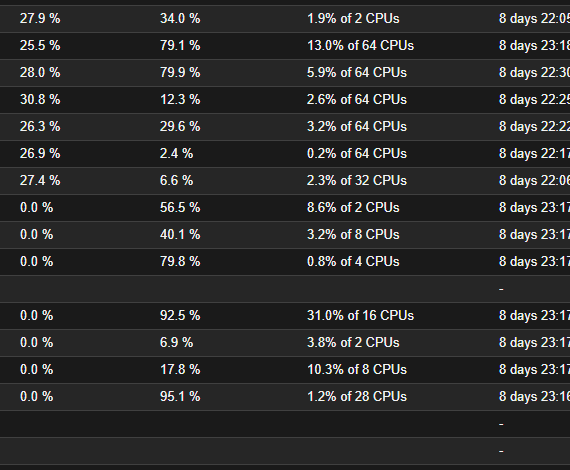The height and width of the screenshot is (470, 570).
Task: Click the 95.1 % memory value
Action: pos(180,397)
